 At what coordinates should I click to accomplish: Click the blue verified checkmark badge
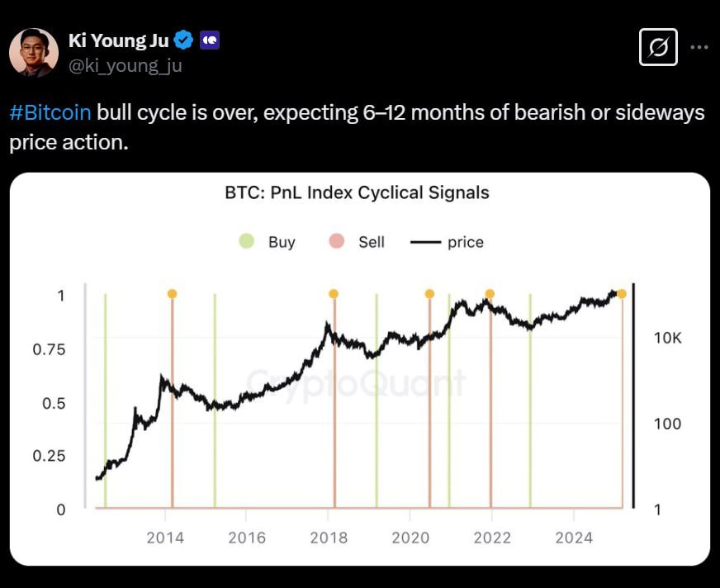click(x=185, y=40)
